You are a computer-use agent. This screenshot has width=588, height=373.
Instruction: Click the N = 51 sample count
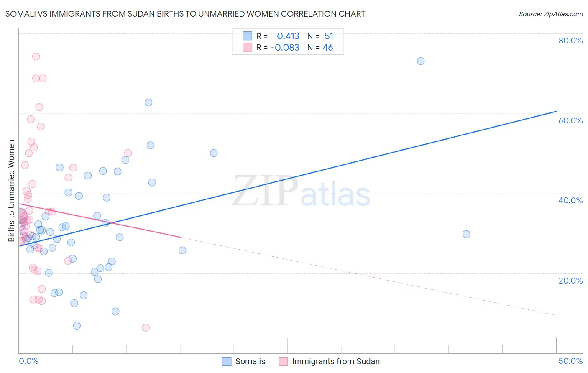pos(320,36)
